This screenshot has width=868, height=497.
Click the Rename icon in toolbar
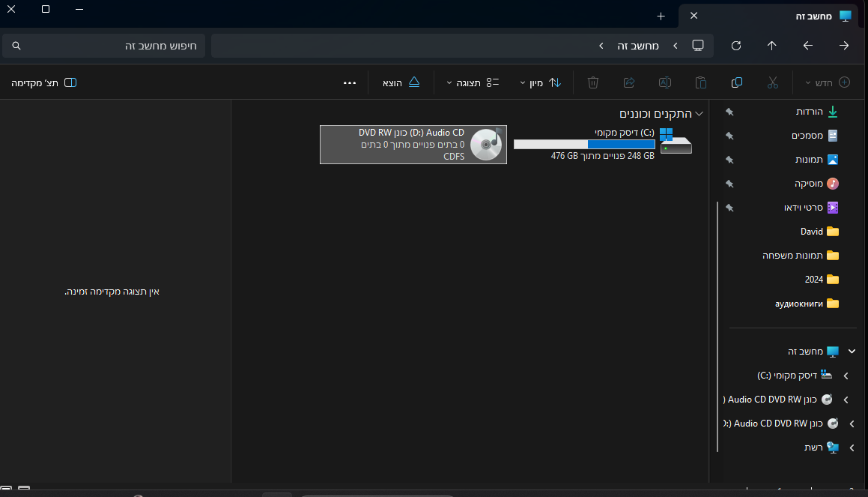click(x=664, y=82)
